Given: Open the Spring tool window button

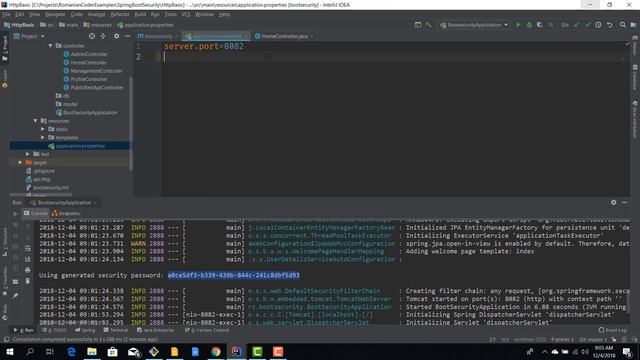Looking at the screenshot, I should click(x=85, y=330).
